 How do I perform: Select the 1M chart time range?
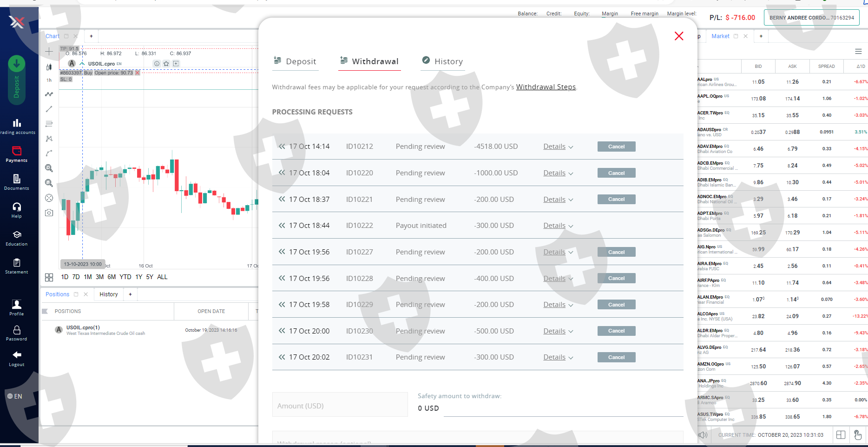[x=88, y=277]
